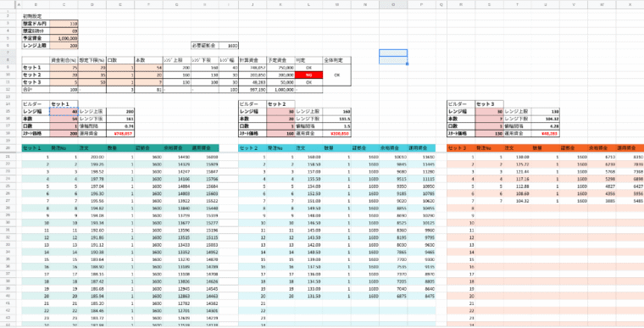Click the 必要証拠金 value cell showing 1600
Image resolution: width=644 pixels, height=328 pixels.
pyautogui.click(x=228, y=46)
